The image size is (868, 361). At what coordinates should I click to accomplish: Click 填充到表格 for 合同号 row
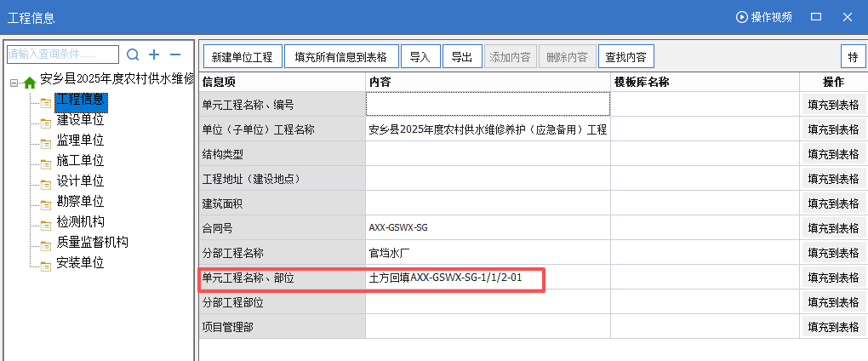pos(834,228)
